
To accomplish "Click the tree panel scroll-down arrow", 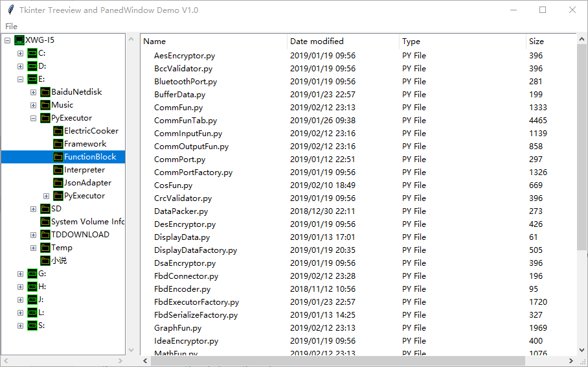I will pos(131,349).
